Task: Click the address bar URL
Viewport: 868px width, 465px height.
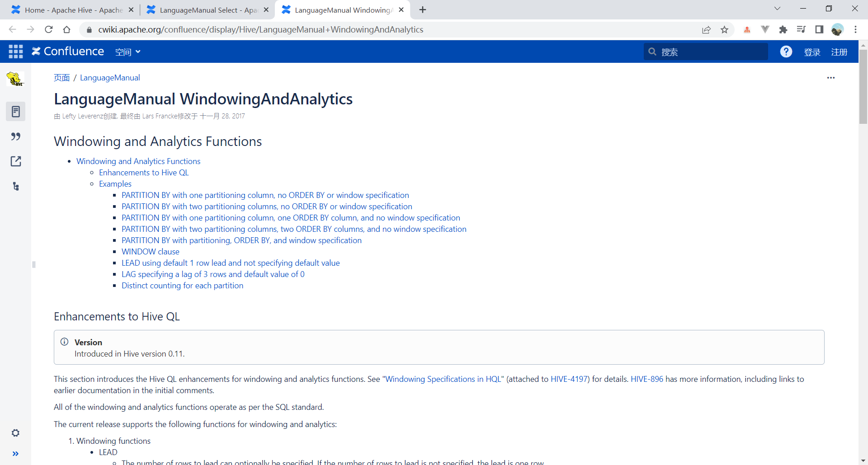Action: pyautogui.click(x=261, y=29)
